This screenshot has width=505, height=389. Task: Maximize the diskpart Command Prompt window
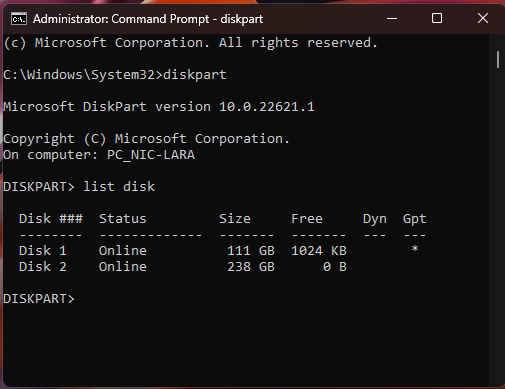(437, 18)
